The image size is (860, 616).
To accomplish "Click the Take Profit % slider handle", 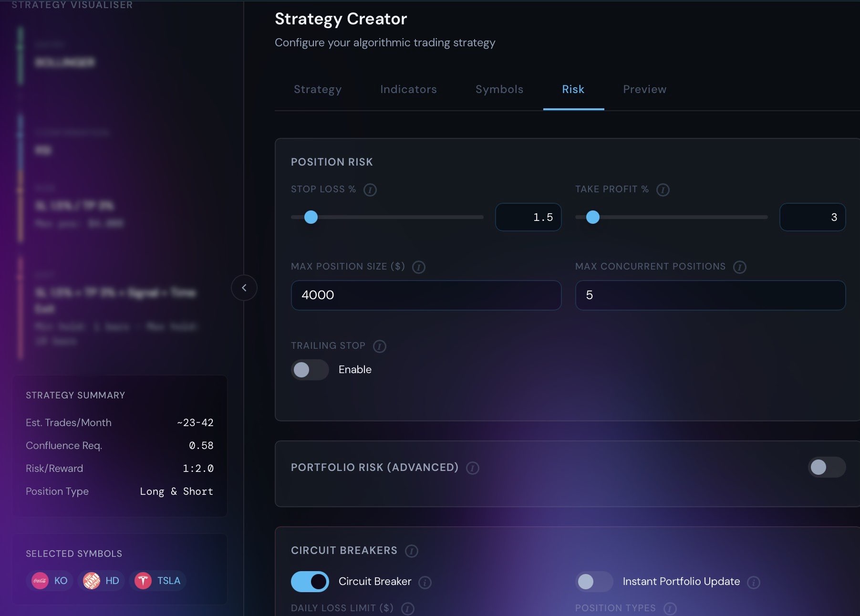I will point(593,217).
